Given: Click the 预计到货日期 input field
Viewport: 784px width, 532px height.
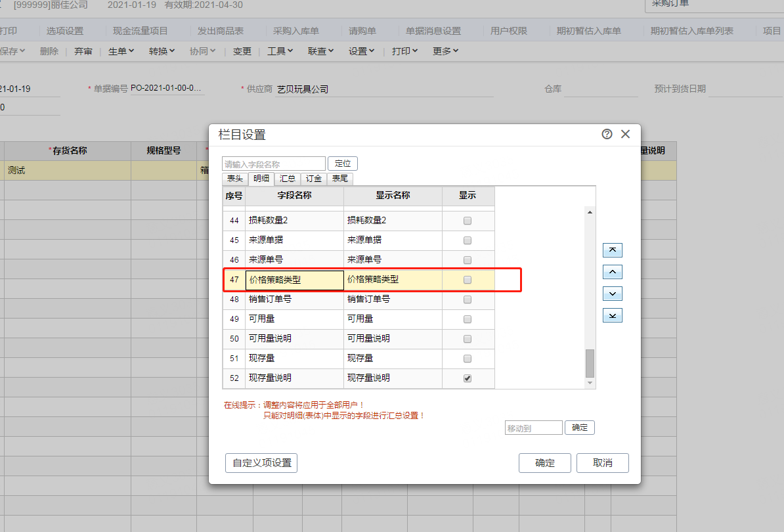Looking at the screenshot, I should 745,89.
